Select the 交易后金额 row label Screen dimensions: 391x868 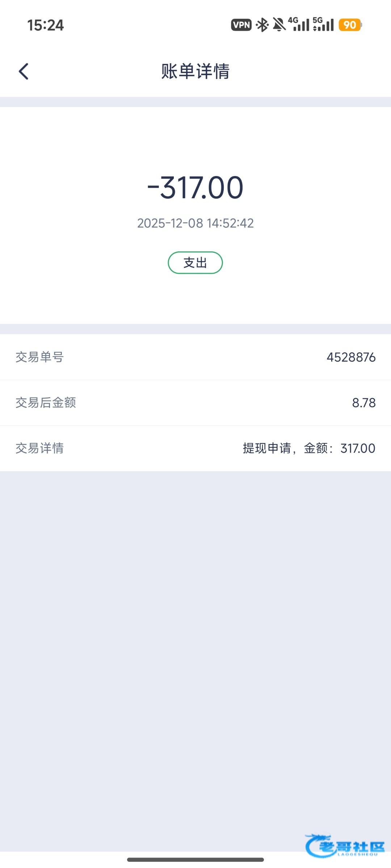click(x=46, y=403)
